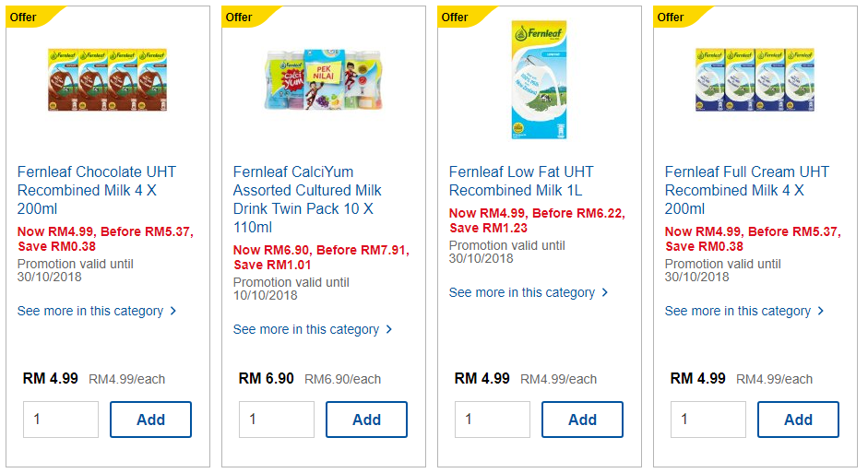See more in category under Full Cream milk
This screenshot has height=473, width=868.
pos(744,311)
